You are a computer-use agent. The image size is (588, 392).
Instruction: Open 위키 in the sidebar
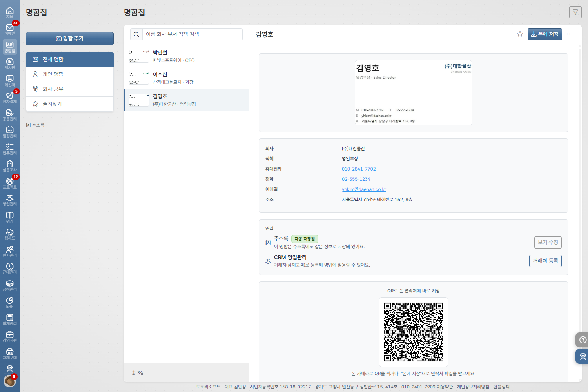tap(10, 217)
